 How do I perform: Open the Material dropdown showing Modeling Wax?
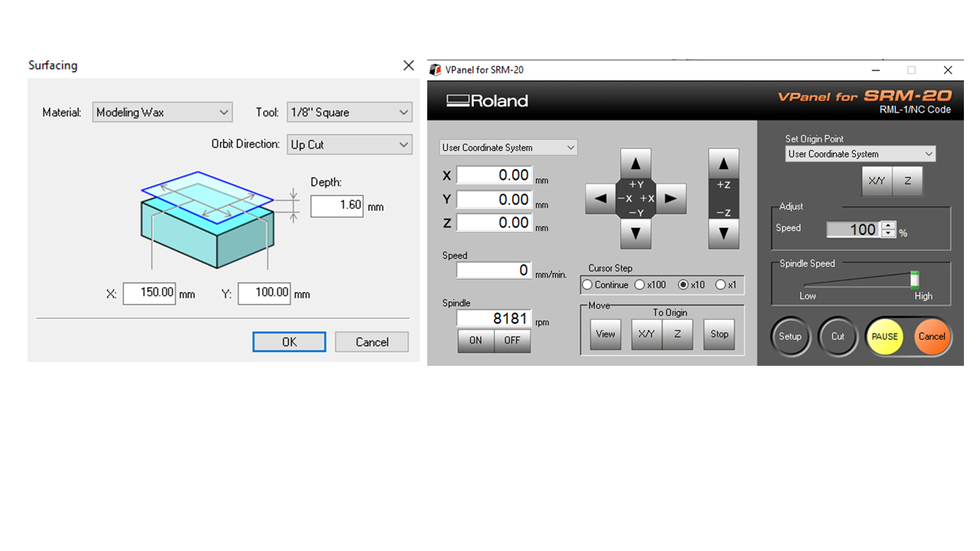162,112
